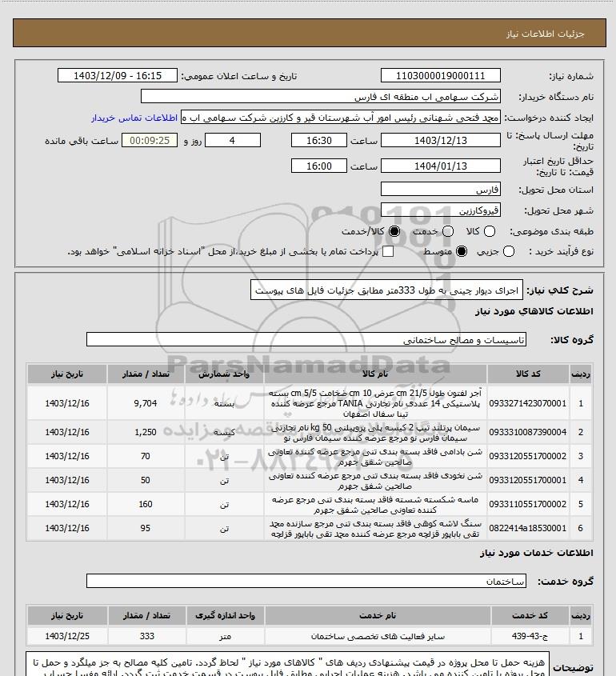The height and width of the screenshot is (676, 616).
Task: Click the goods group field تاسیسات و مصالح ساختمانی
Action: pyautogui.click(x=306, y=339)
